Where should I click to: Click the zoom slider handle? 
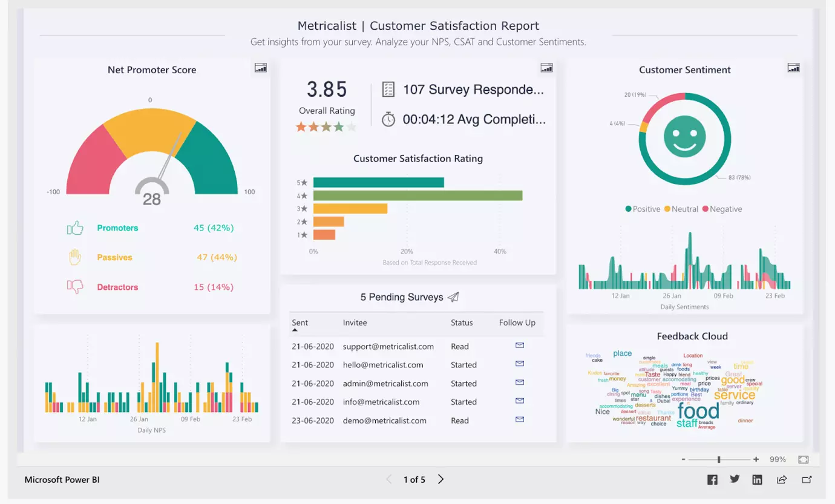[718, 459]
